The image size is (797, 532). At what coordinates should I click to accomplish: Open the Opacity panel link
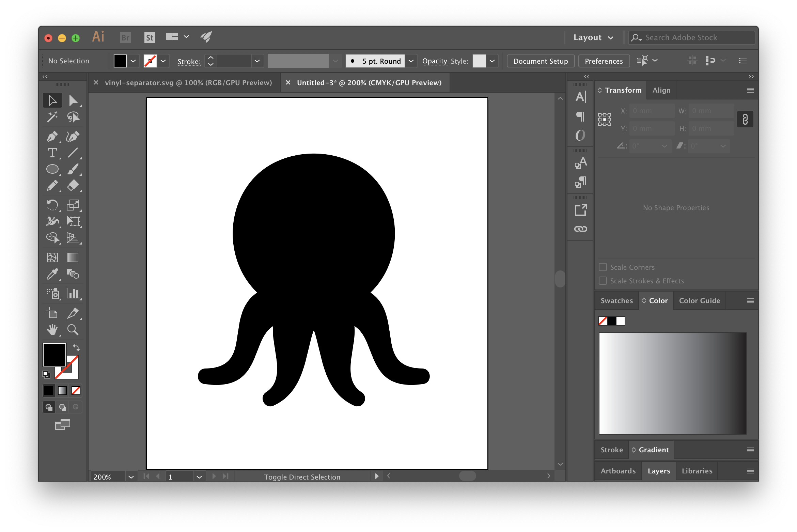[435, 61]
